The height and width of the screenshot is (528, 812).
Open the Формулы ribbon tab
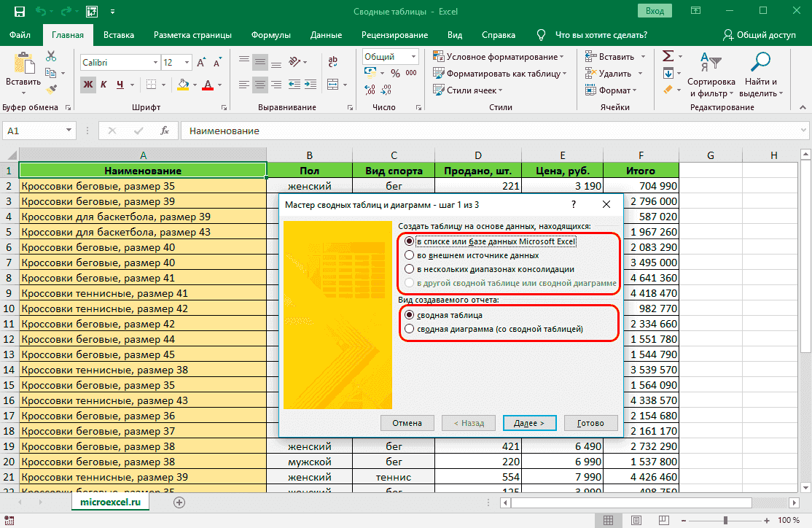tap(270, 35)
